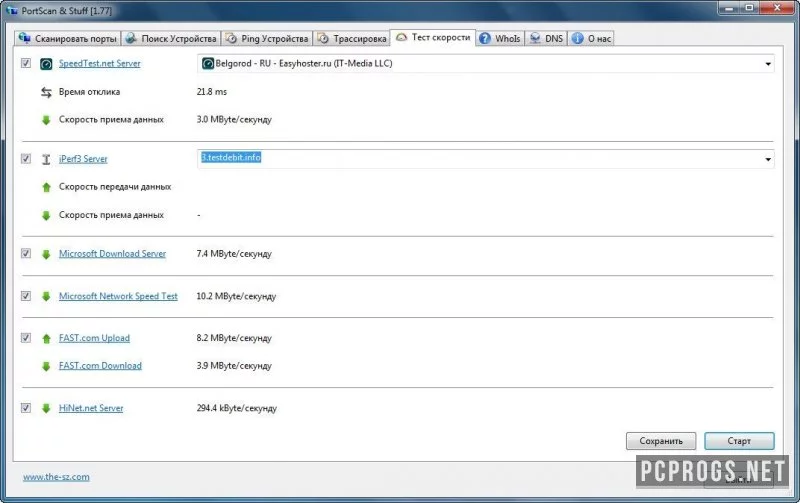Image resolution: width=800 pixels, height=503 pixels.
Task: Click the HiNet.net Server arrow icon
Action: pyautogui.click(x=46, y=408)
